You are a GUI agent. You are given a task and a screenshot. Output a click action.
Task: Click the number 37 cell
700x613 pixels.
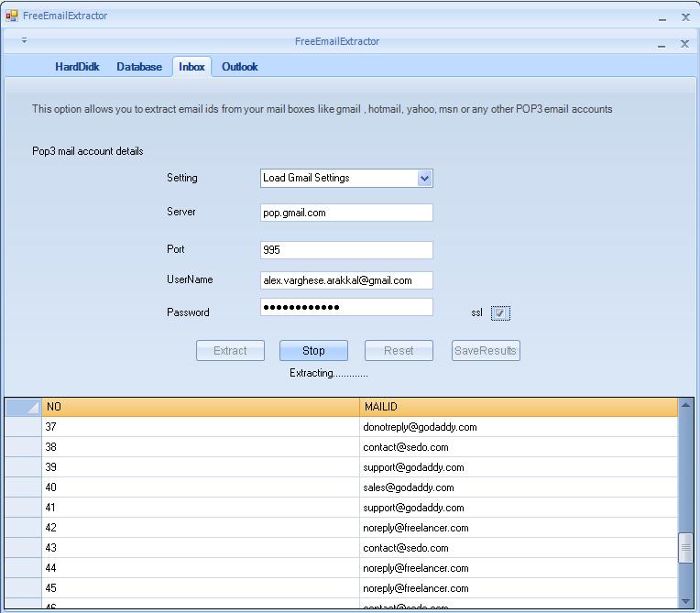tap(201, 427)
